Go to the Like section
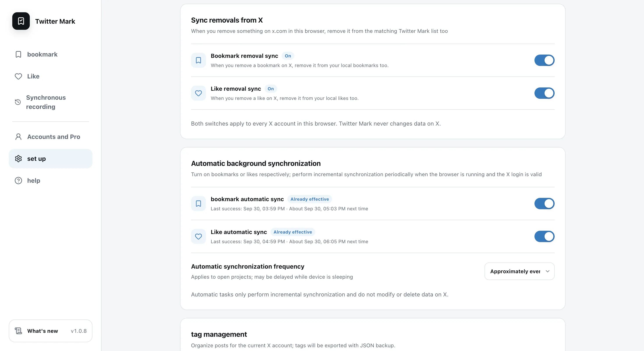The image size is (644, 351). (x=51, y=76)
